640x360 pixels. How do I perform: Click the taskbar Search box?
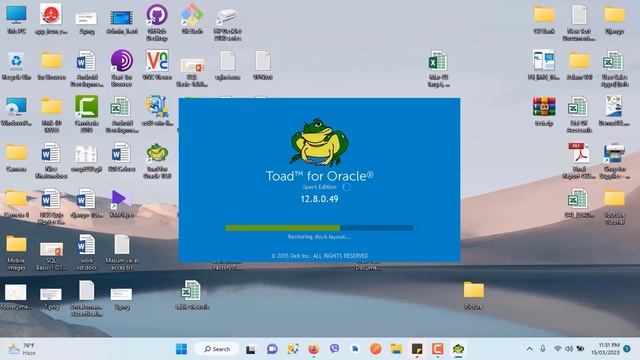[217, 349]
